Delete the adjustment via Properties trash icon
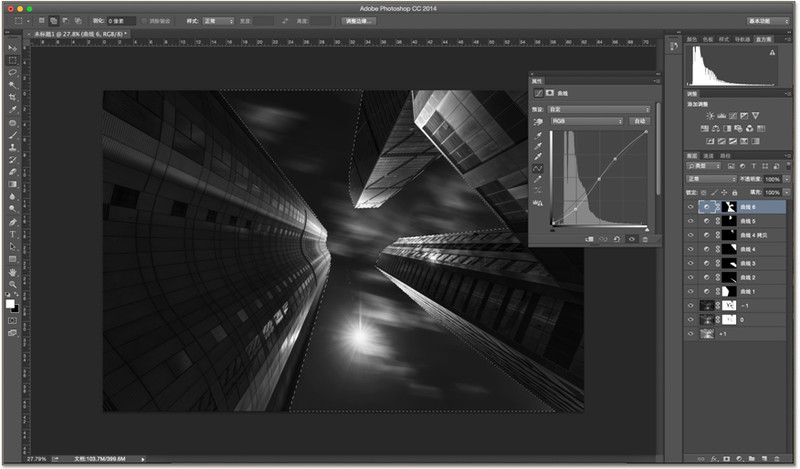This screenshot has height=469, width=800. point(645,239)
